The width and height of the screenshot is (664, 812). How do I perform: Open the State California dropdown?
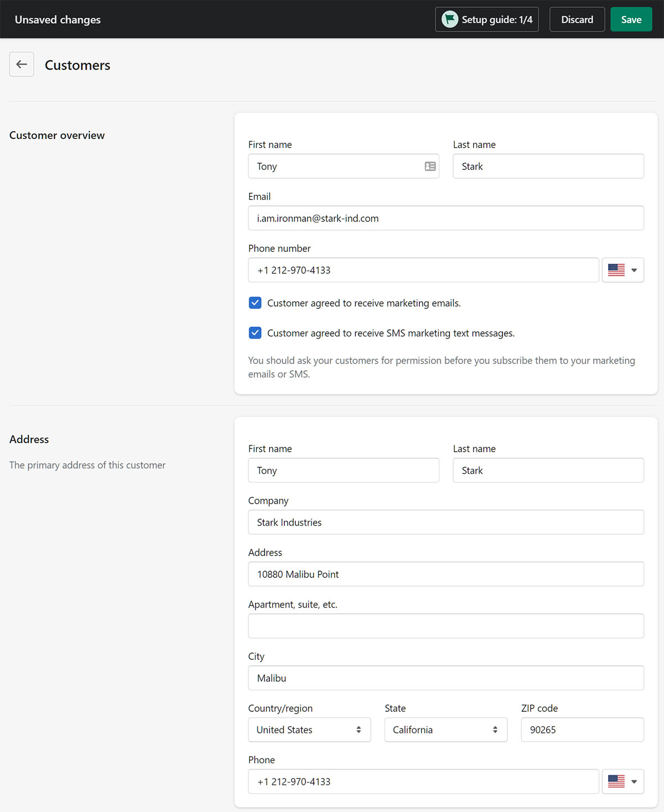pos(446,730)
